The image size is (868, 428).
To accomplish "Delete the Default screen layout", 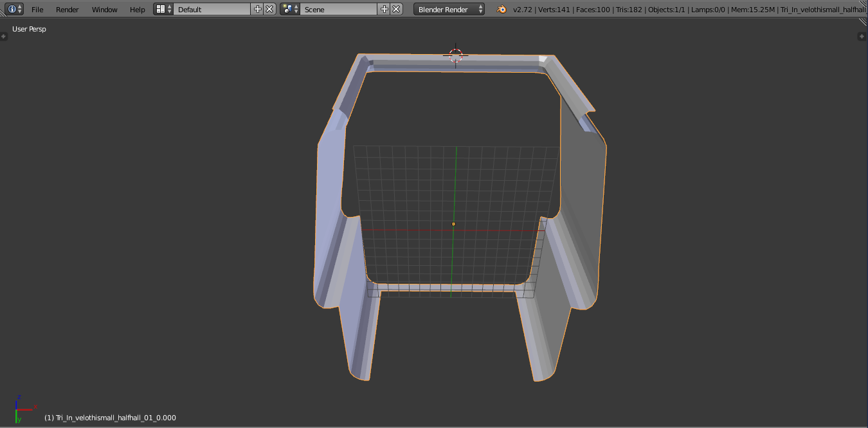I will (270, 9).
